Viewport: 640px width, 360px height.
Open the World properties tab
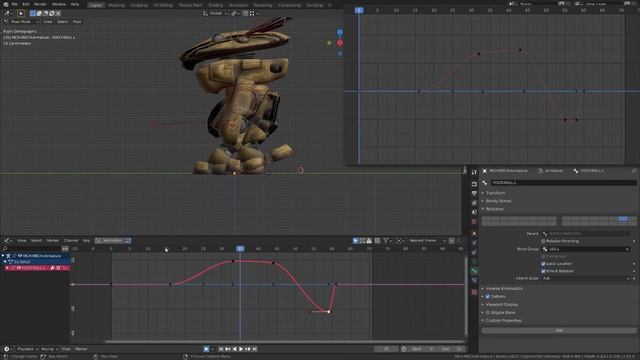coord(474,222)
